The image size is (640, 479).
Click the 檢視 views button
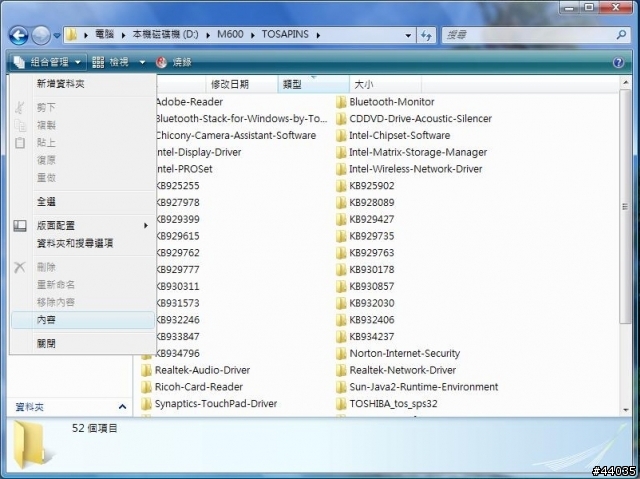click(111, 62)
